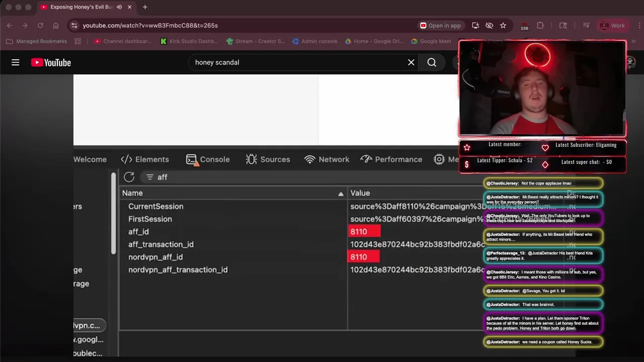Open a new browser tab
This screenshot has height=362, width=644.
(x=145, y=7)
